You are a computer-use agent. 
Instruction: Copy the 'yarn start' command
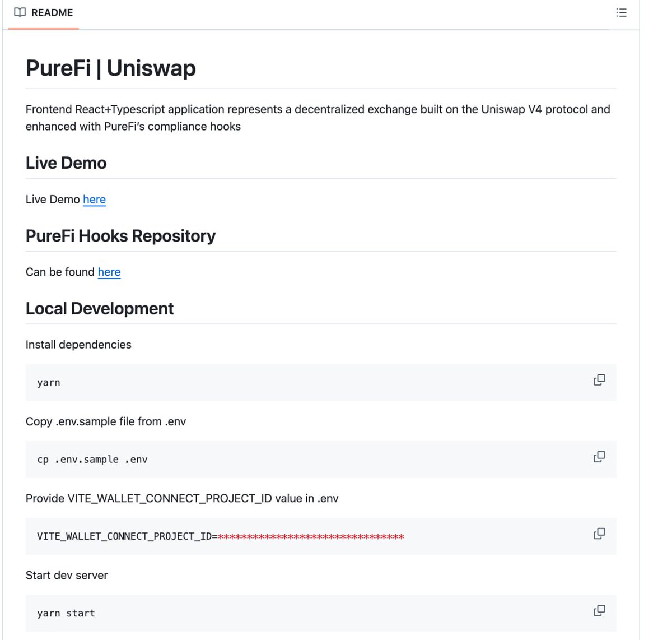pyautogui.click(x=599, y=610)
